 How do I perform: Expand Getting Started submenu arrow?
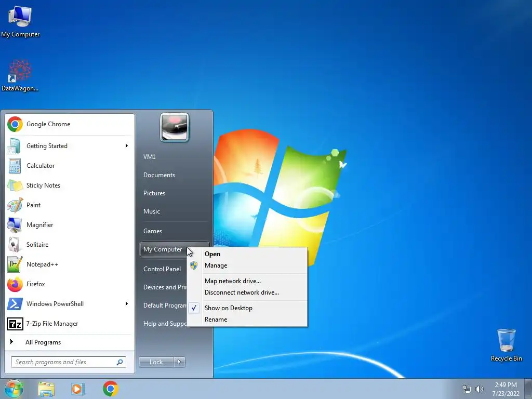127,146
